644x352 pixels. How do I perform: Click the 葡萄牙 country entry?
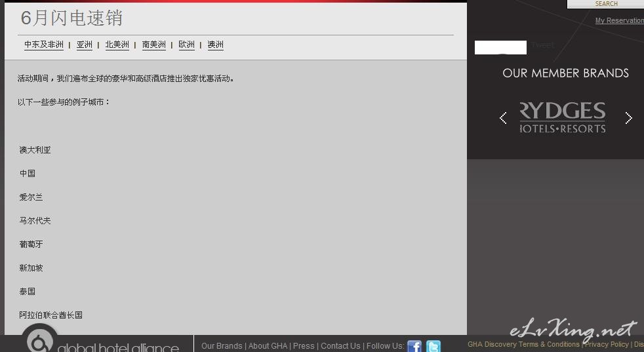(31, 244)
